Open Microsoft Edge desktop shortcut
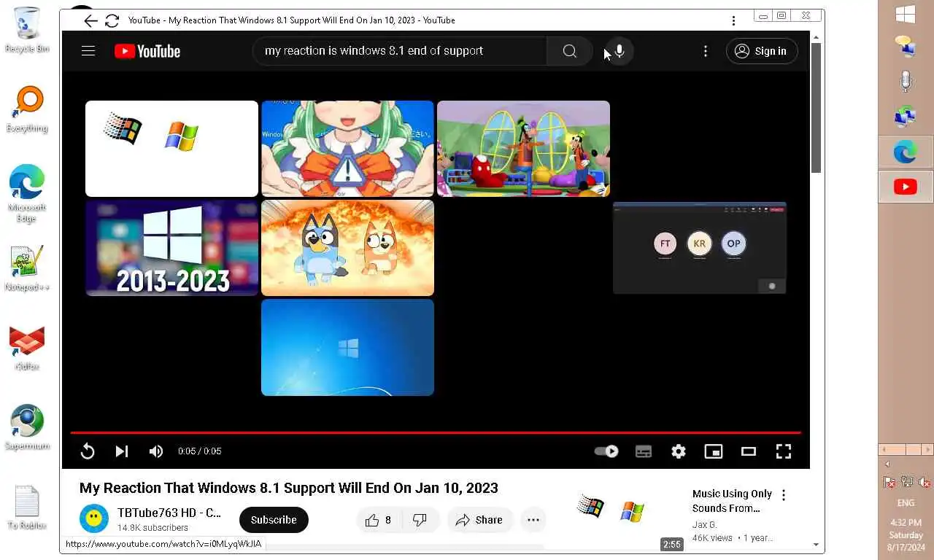Viewport: 934px width, 560px height. pos(27,192)
